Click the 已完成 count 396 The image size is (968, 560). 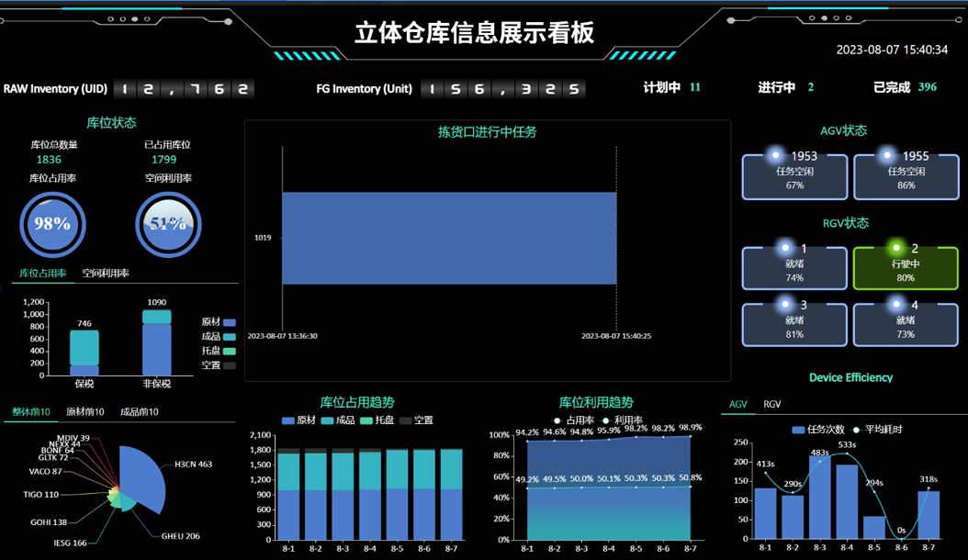[x=928, y=87]
